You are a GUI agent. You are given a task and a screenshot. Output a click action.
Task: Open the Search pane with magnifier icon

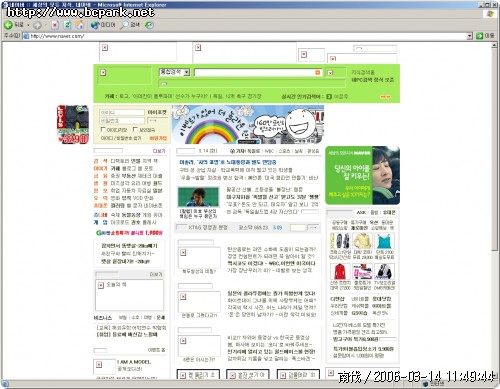124,25
